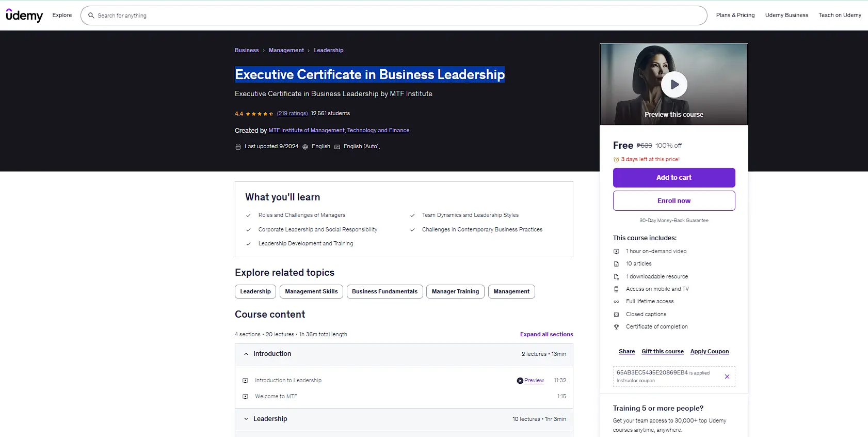Navigate to Business breadcrumb

pos(247,51)
